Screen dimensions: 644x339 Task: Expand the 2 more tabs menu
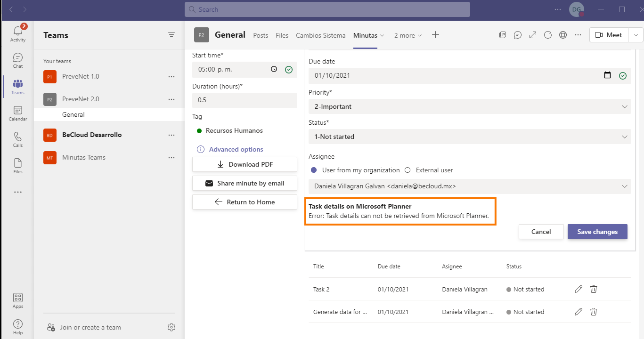408,35
